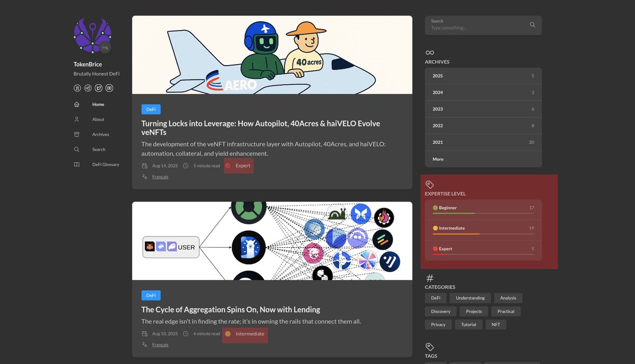This screenshot has height=364, width=635.
Task: Select the Practical category chip
Action: [506, 311]
